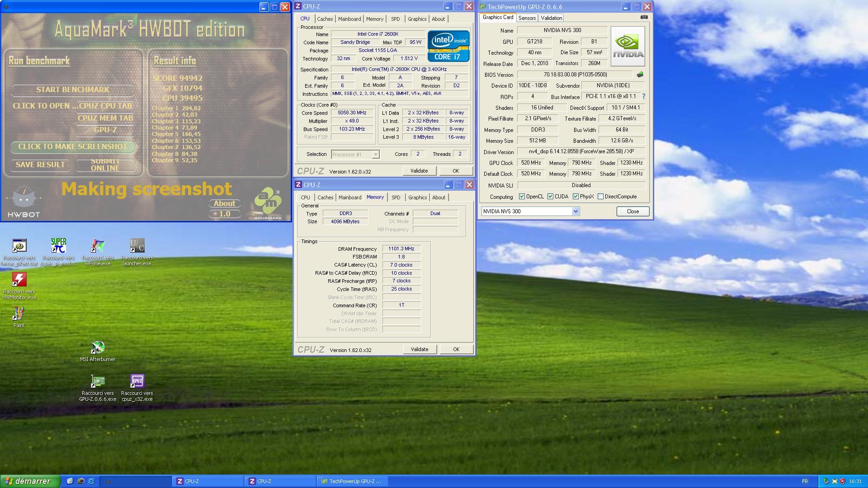Screen dimensions: 868x488
Task: Click the second quick launch icon in the taskbar
Action: (80, 481)
